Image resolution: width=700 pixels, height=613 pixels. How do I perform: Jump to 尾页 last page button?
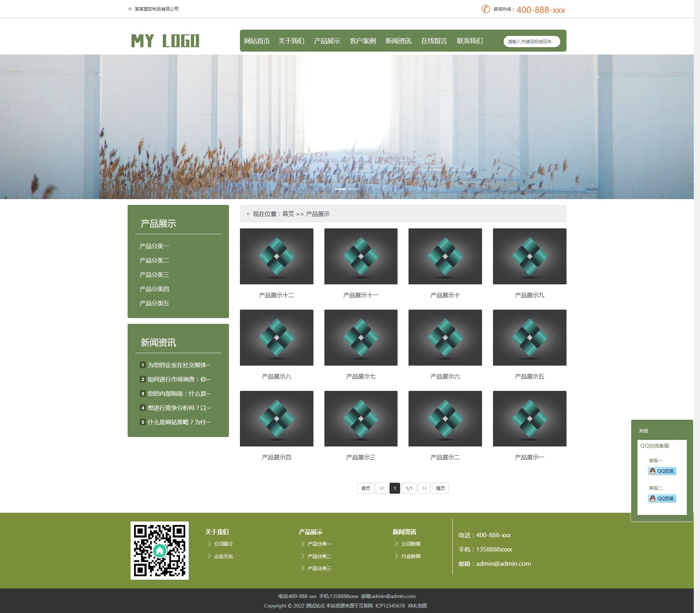pos(440,488)
